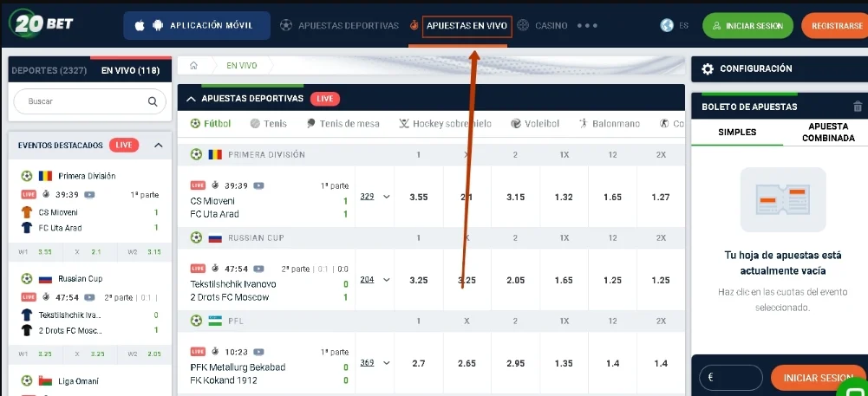Select the Voleibol sport filter
This screenshot has width=868, height=396.
pos(535,123)
